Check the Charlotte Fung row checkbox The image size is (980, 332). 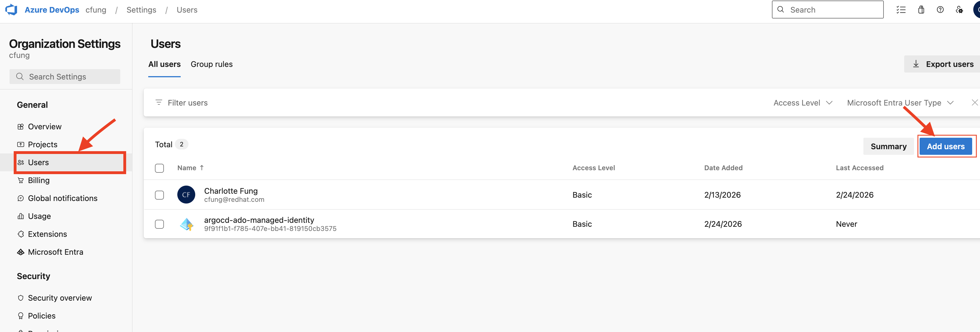coord(159,195)
